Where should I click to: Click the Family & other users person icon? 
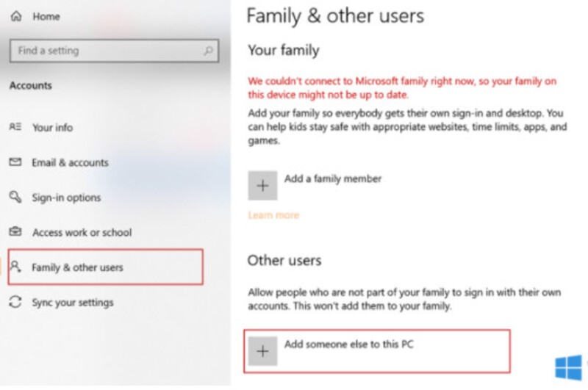(15, 267)
